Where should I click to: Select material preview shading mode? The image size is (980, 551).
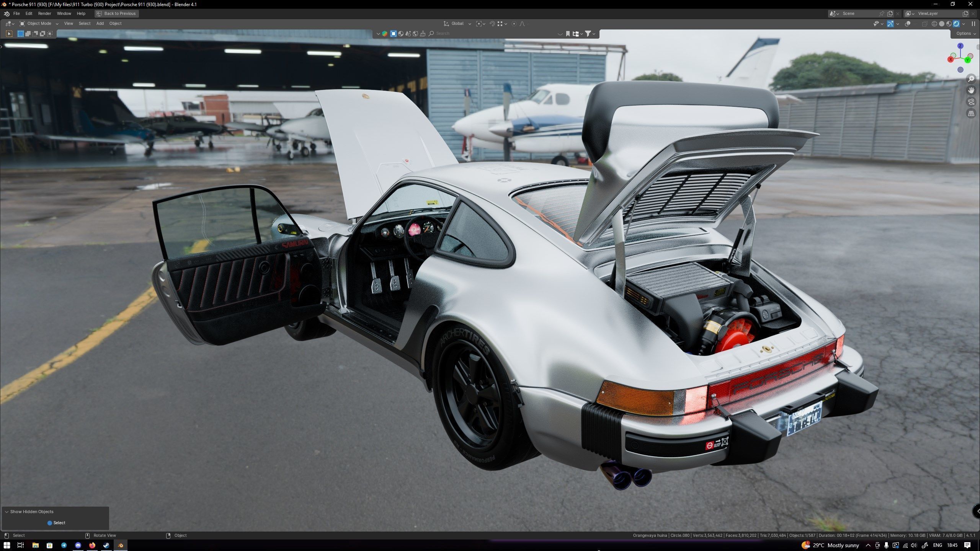tap(949, 24)
